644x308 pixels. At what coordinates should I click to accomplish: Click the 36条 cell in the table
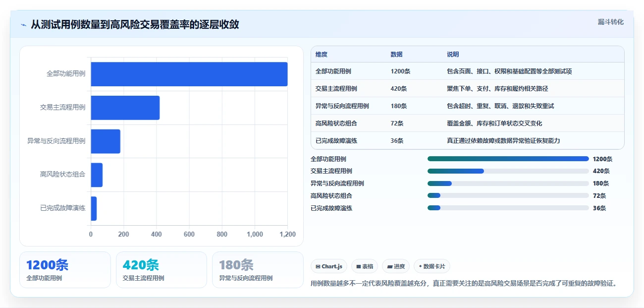pos(397,141)
